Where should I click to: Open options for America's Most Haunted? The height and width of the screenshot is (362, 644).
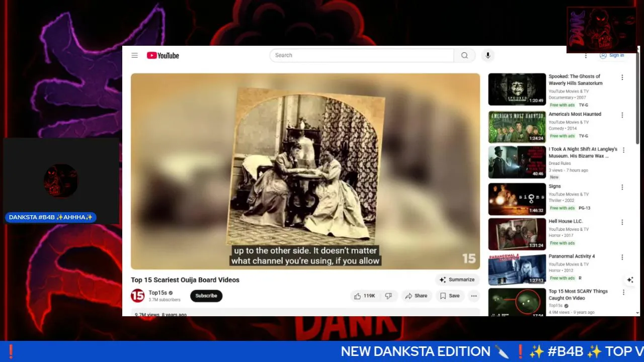(622, 115)
